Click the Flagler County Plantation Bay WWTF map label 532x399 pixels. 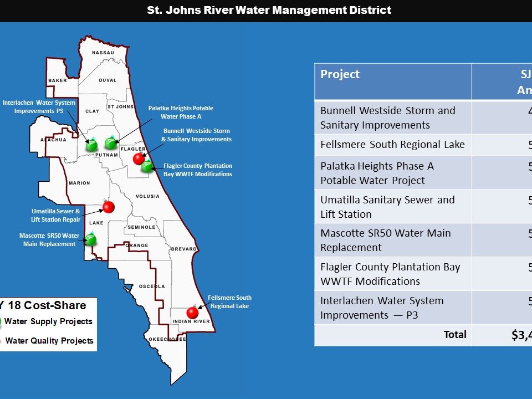[198, 170]
